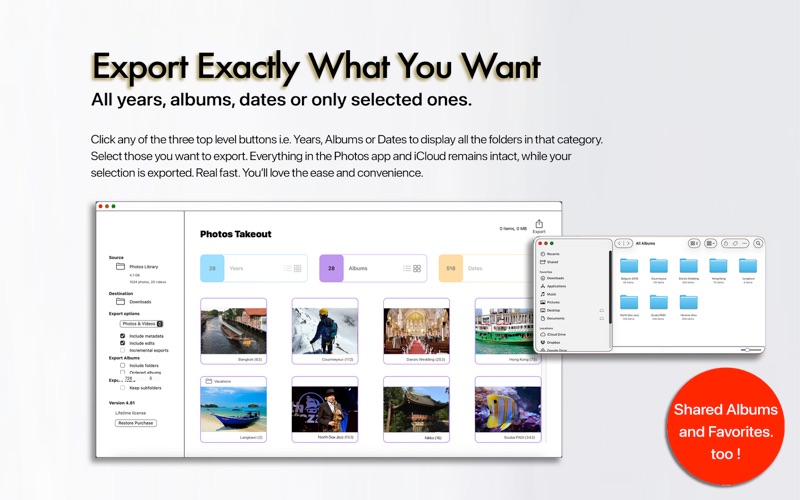Open Photos & Videos export type dropdown
The width and height of the screenshot is (800, 500).
[x=141, y=324]
